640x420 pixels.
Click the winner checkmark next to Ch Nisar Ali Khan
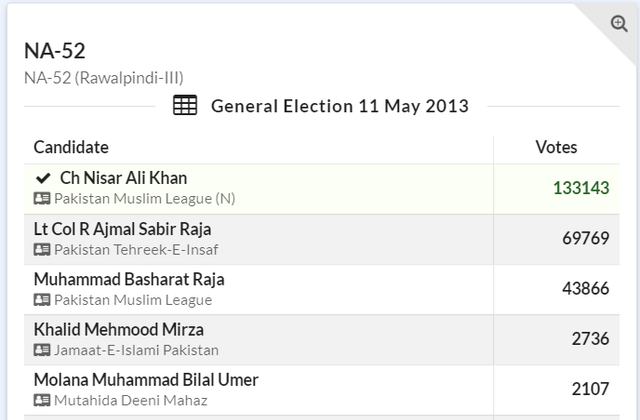[x=42, y=178]
